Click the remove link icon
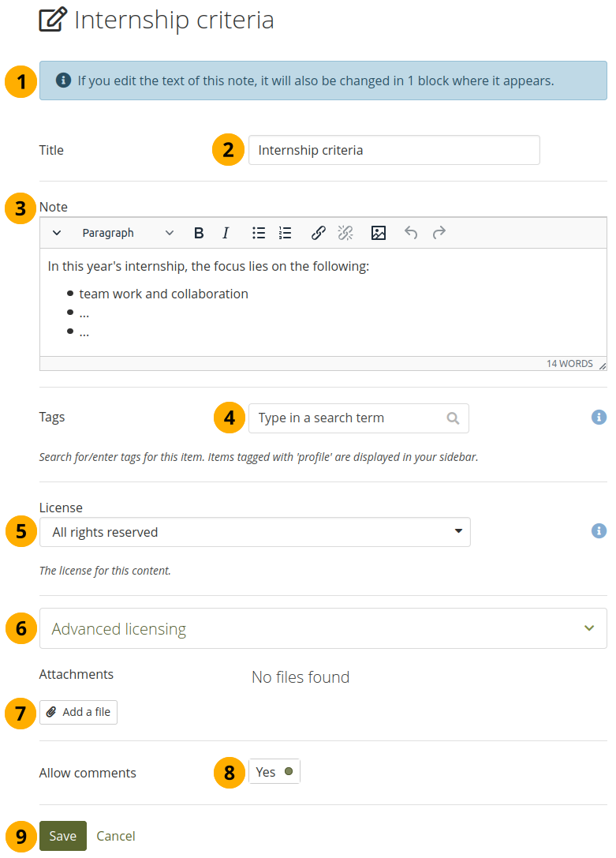The height and width of the screenshot is (858, 616). click(x=345, y=233)
